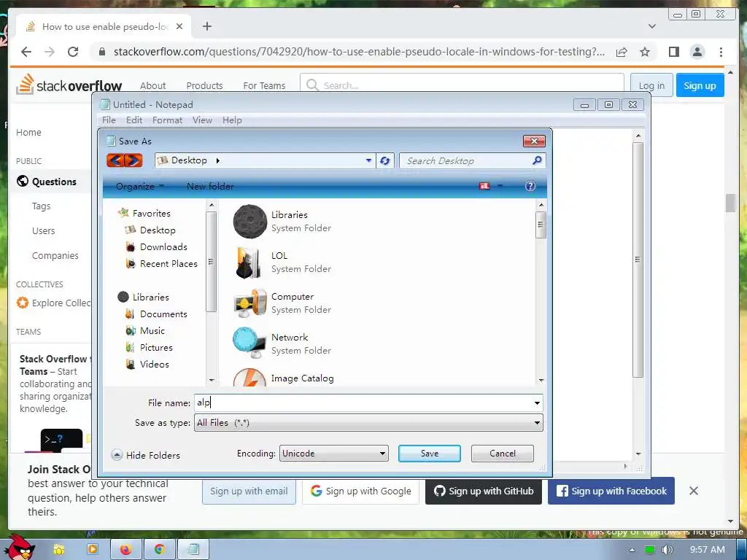Open Notepad View menu
Image resolution: width=747 pixels, height=560 pixels.
point(202,120)
